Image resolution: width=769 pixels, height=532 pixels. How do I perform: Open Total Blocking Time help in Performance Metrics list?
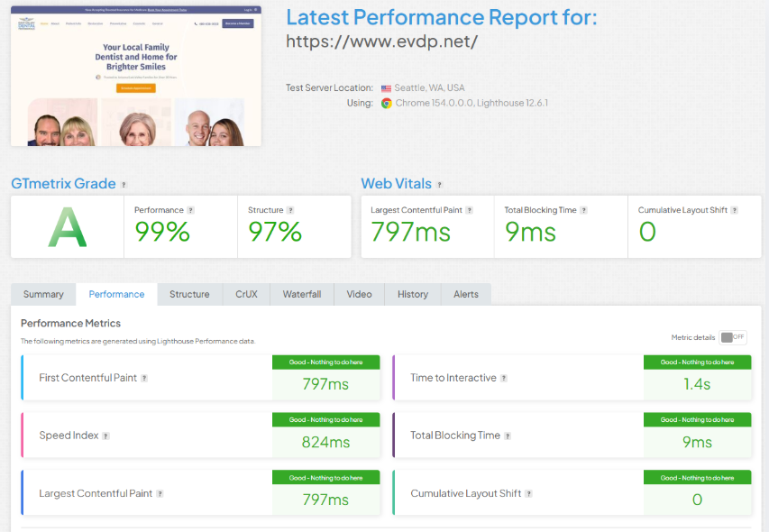508,436
